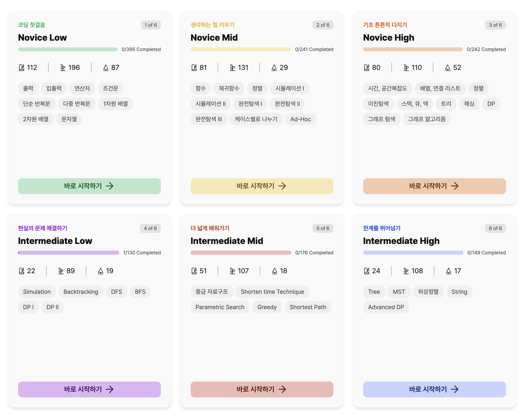Open the Intermediate Low course title
The image size is (530, 420).
55,241
